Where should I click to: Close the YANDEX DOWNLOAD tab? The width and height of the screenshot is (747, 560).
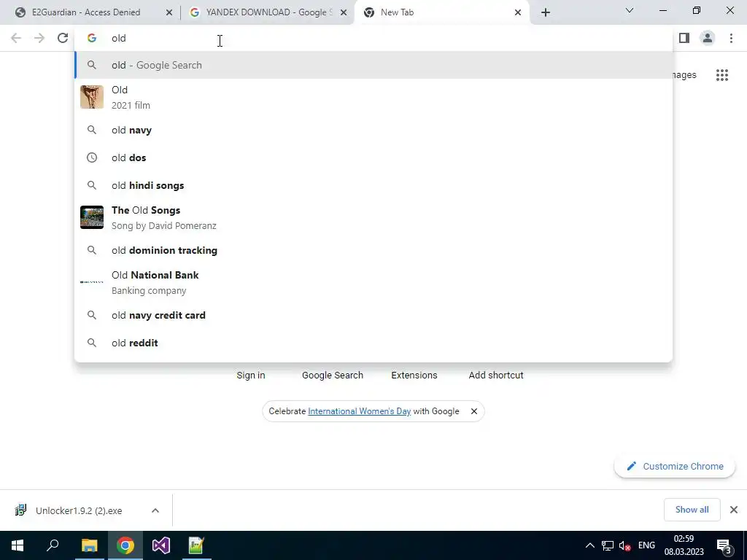coord(344,12)
